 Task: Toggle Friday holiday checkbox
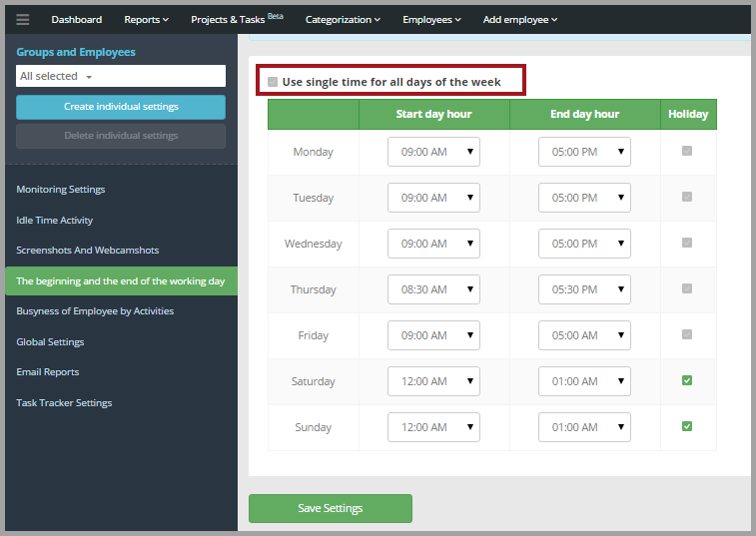click(x=687, y=334)
